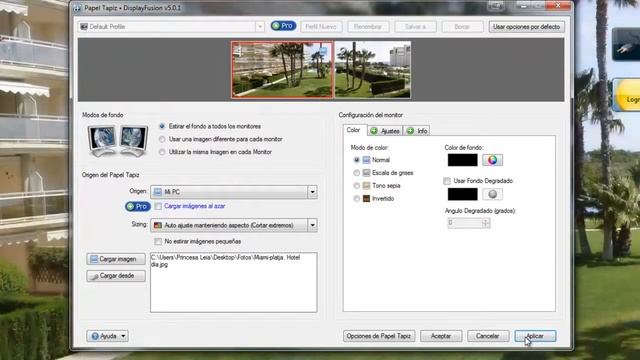Viewport: 640px width, 360px height.
Task: Choose Invertido radio button
Action: (x=356, y=199)
